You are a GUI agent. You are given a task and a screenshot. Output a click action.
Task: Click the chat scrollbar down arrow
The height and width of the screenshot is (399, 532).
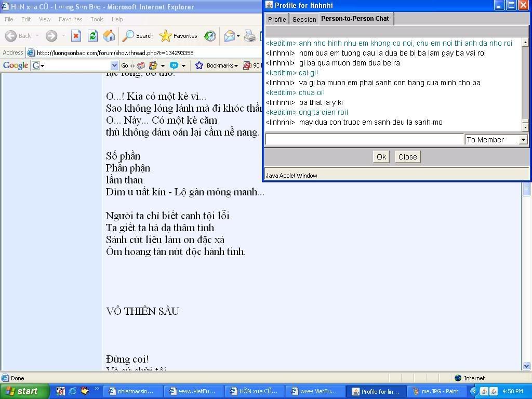(x=525, y=127)
